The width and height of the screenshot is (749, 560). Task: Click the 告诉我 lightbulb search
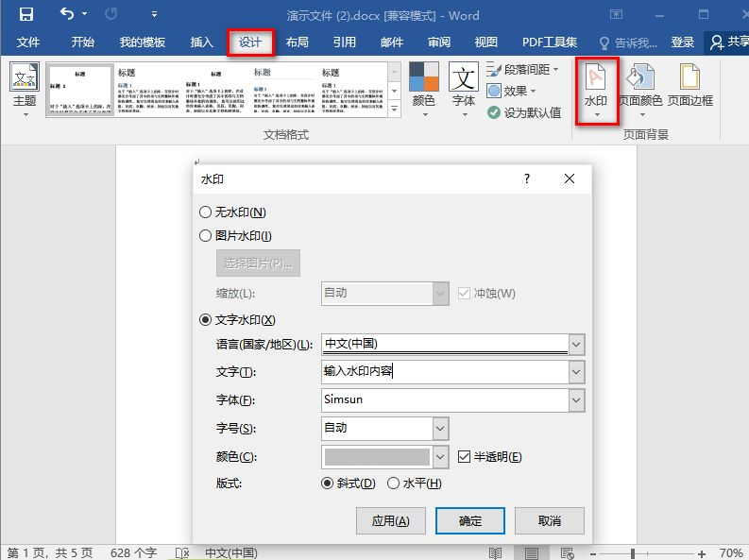point(628,42)
